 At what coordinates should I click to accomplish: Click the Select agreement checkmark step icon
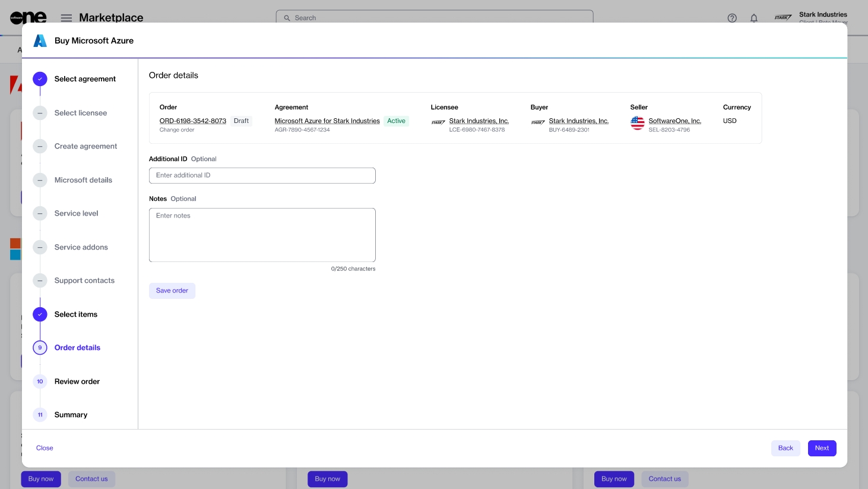tap(40, 79)
